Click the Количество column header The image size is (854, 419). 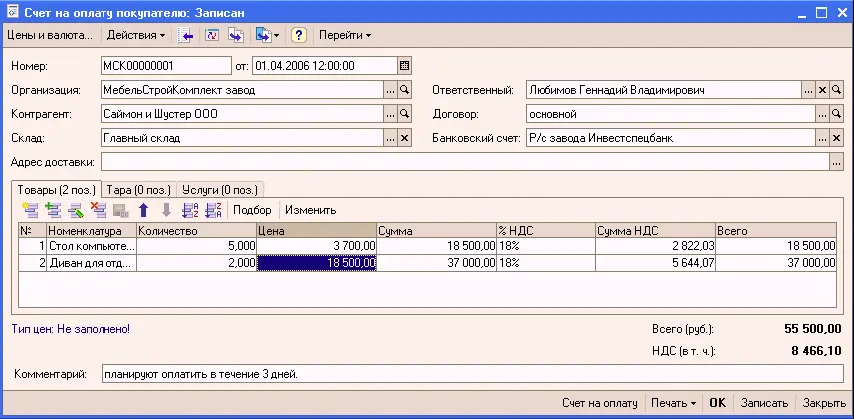(196, 231)
